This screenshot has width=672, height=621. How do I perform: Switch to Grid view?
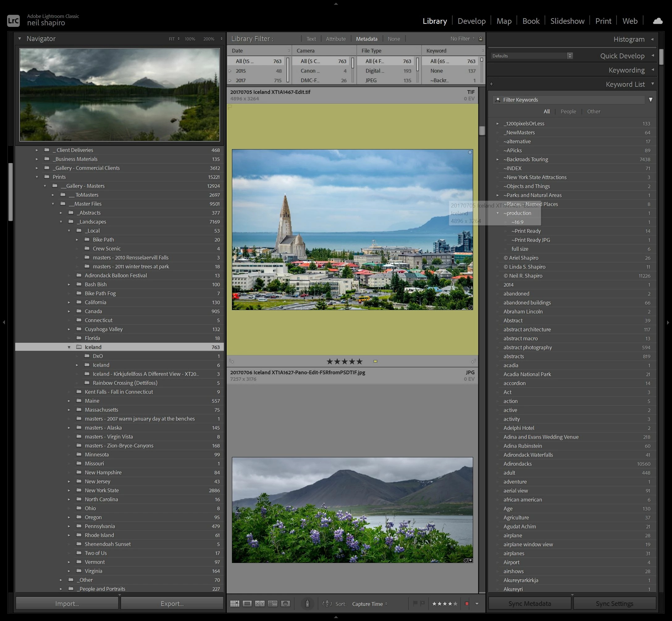(234, 603)
